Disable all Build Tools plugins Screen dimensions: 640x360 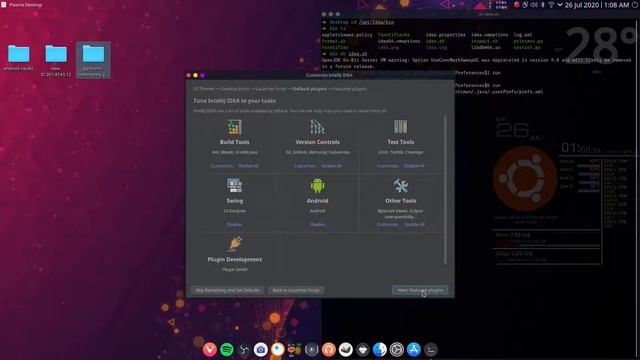248,166
